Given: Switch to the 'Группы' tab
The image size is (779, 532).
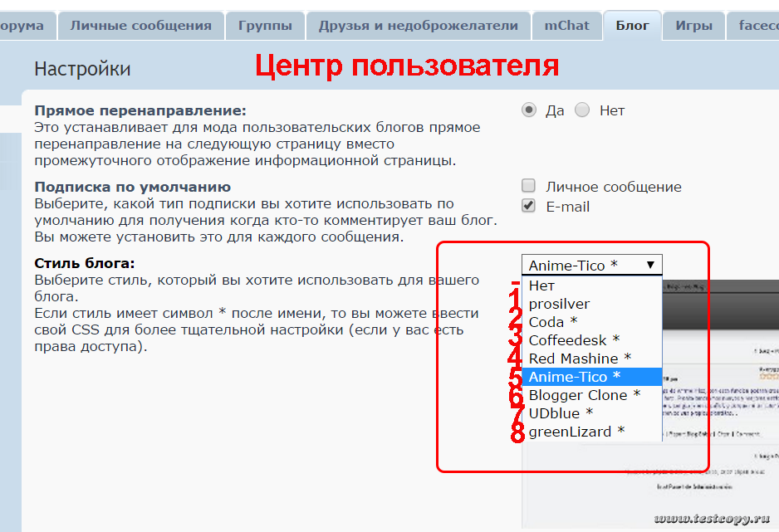Looking at the screenshot, I should coord(265,26).
